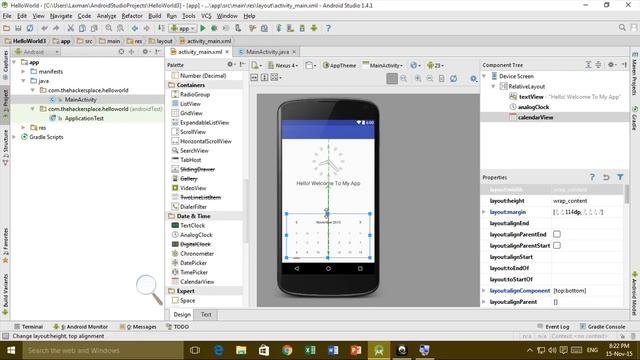This screenshot has width=640, height=360.
Task: Open the Terminal tool window
Action: coord(29,327)
